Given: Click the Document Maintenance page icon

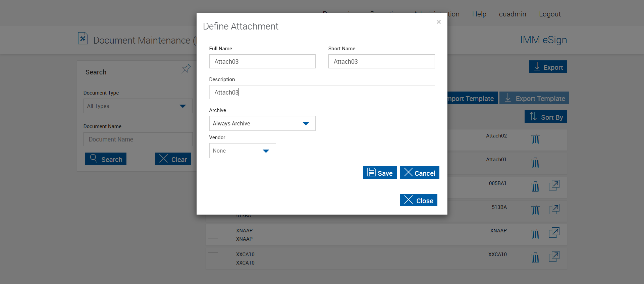Looking at the screenshot, I should (x=83, y=39).
